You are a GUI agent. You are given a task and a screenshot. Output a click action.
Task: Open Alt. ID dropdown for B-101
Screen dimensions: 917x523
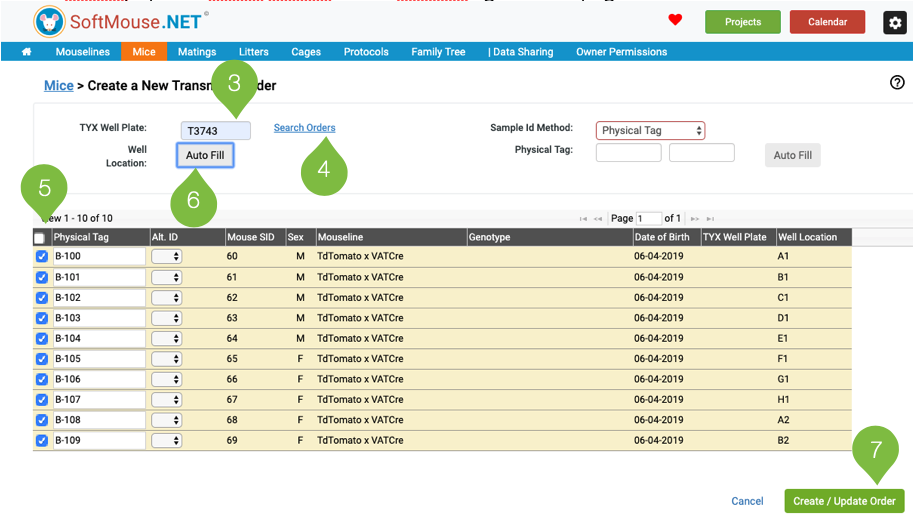[166, 277]
